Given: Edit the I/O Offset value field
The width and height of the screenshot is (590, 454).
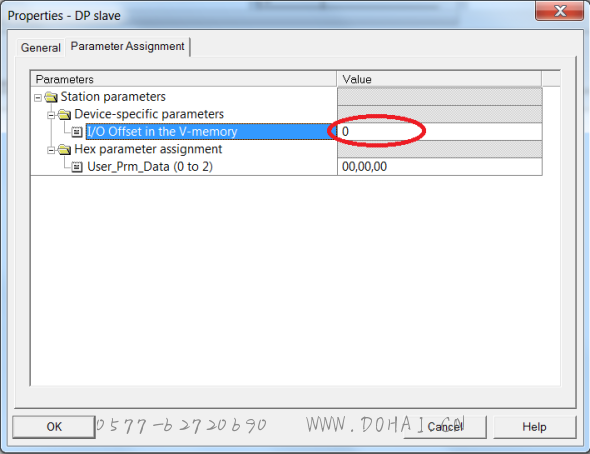Looking at the screenshot, I should coord(439,132).
